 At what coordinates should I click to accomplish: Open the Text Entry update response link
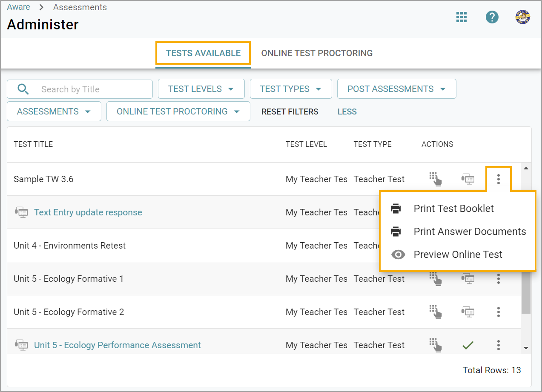(x=88, y=212)
